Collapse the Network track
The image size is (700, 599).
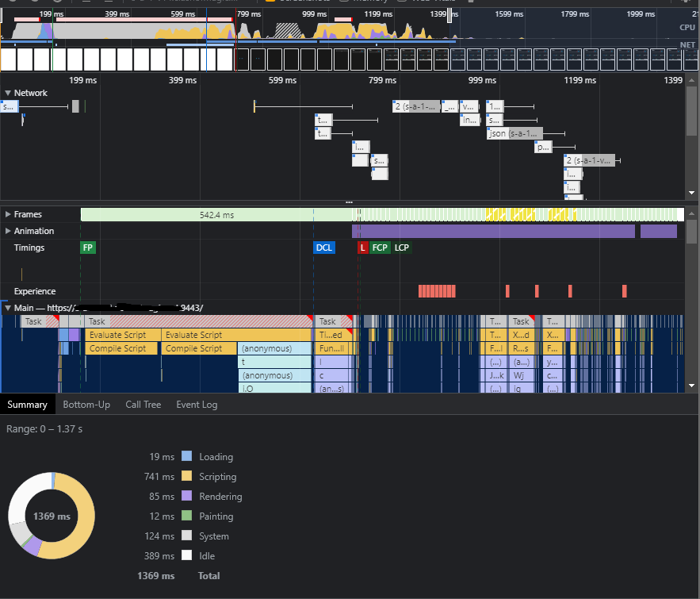click(x=8, y=93)
